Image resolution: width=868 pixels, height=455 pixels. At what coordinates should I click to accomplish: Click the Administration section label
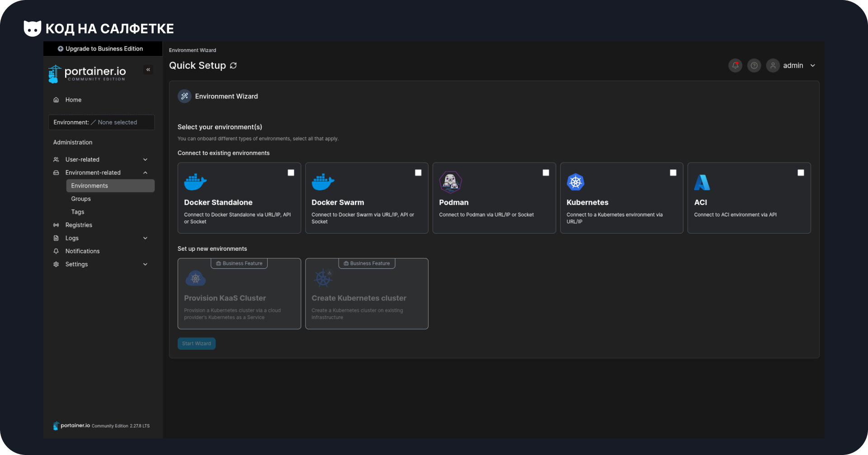point(73,142)
